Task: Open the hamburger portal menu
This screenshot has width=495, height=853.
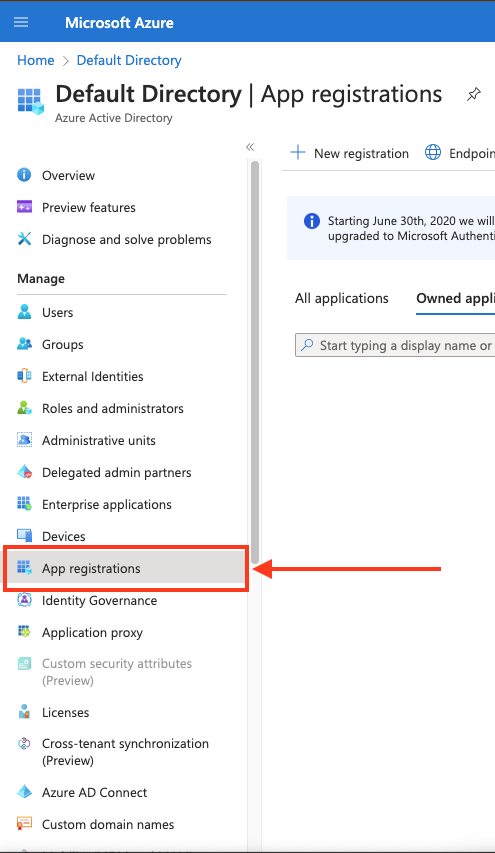Action: [x=21, y=22]
